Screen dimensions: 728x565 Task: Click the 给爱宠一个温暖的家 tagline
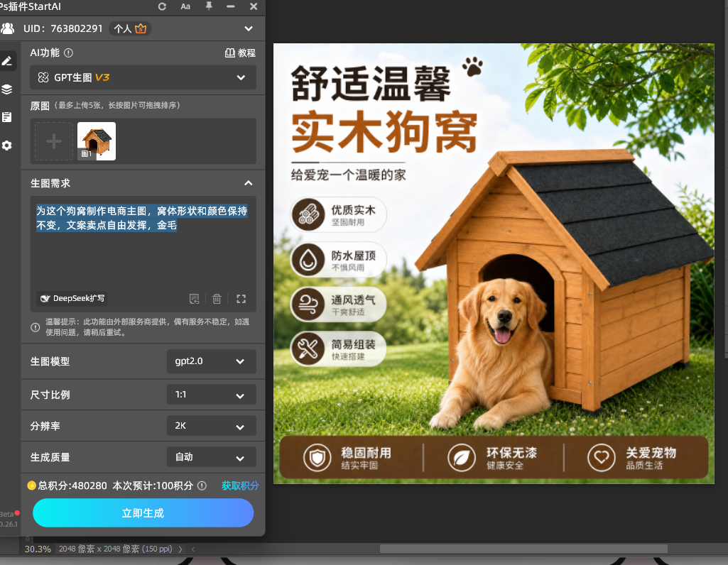coord(348,175)
